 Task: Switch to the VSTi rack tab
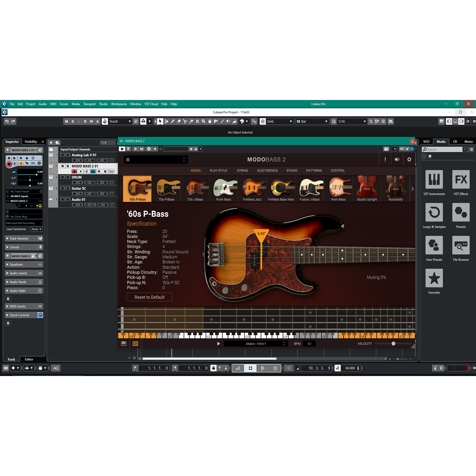426,142
